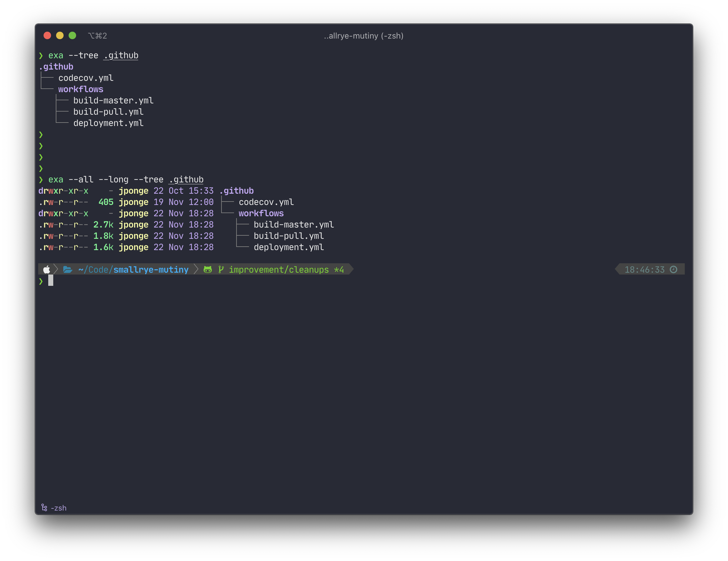Image resolution: width=728 pixels, height=561 pixels.
Task: Click the git branch symbol icon
Action: 221,270
